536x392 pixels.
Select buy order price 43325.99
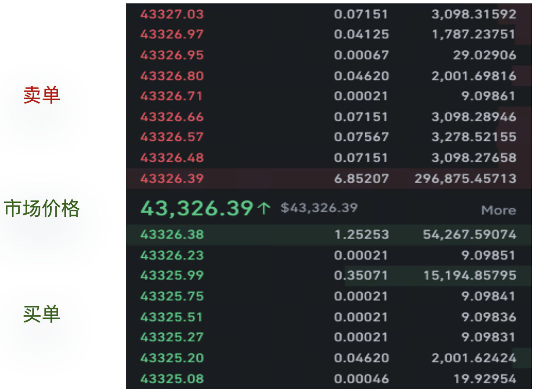[x=172, y=275]
